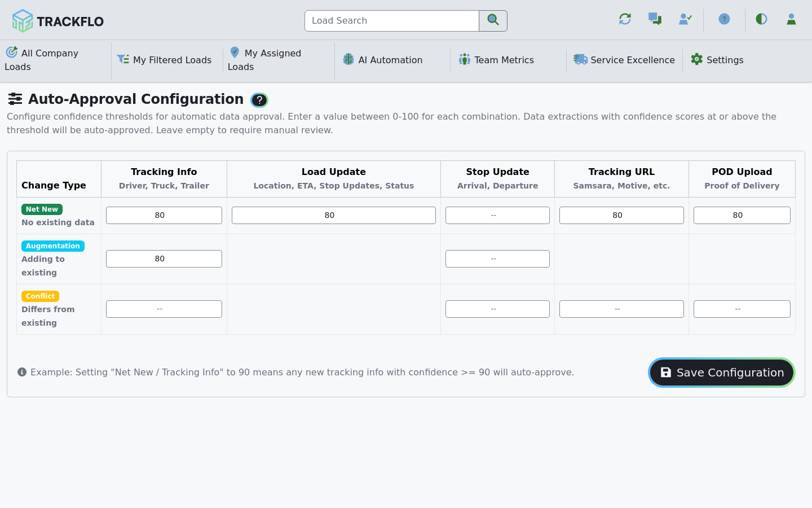Go to My Filtered Loads

pos(164,60)
